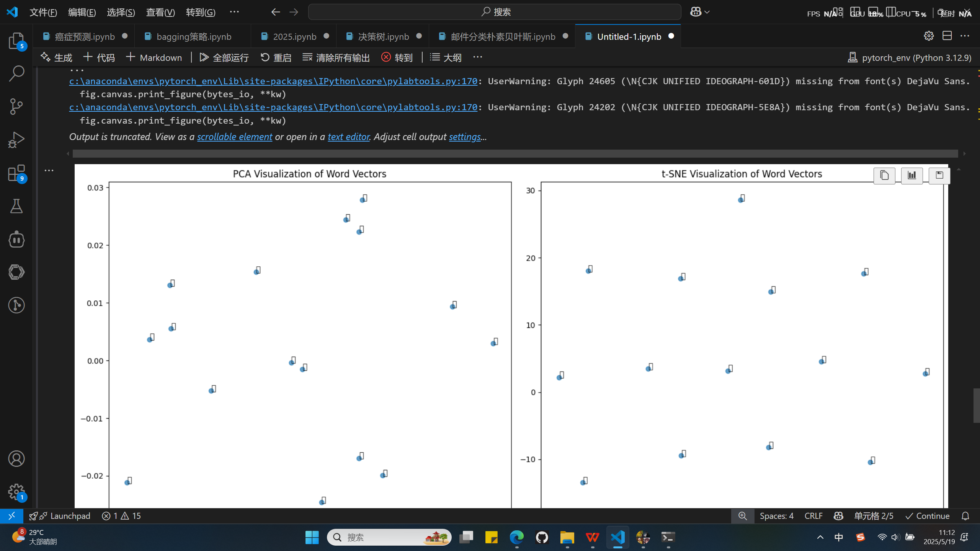Image resolution: width=980 pixels, height=551 pixels.
Task: Expand the Copilot dropdown in title bar
Action: pyautogui.click(x=707, y=12)
